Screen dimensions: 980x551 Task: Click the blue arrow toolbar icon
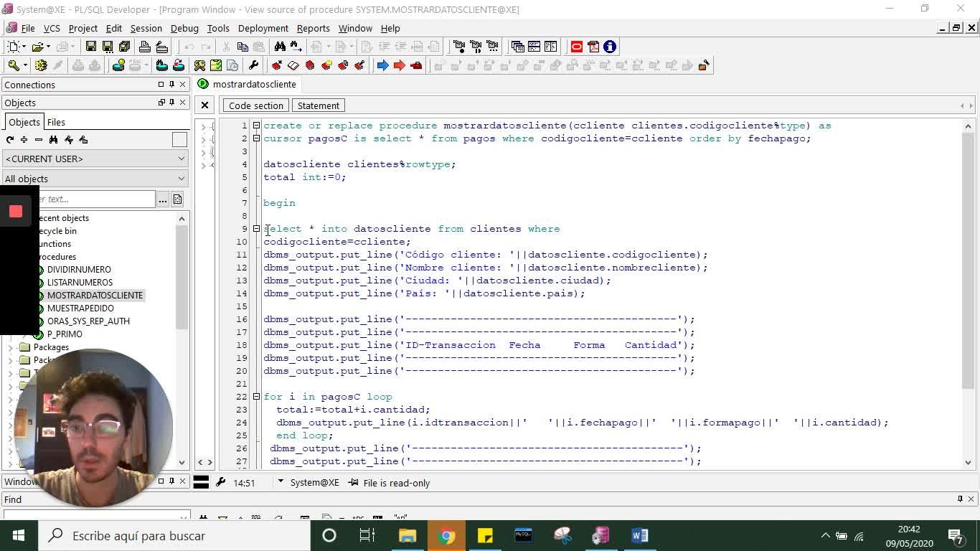pos(382,65)
